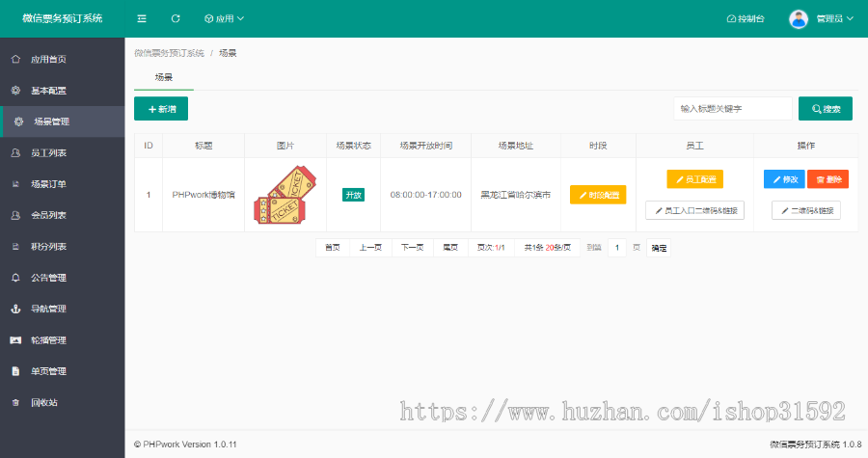Open 单页管理 in sidebar

point(63,371)
